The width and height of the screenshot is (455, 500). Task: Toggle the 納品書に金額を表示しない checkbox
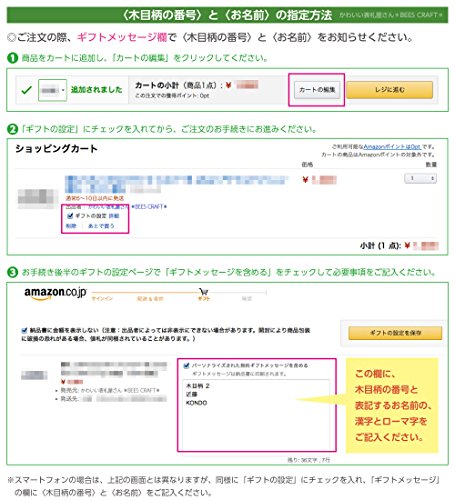(x=24, y=331)
